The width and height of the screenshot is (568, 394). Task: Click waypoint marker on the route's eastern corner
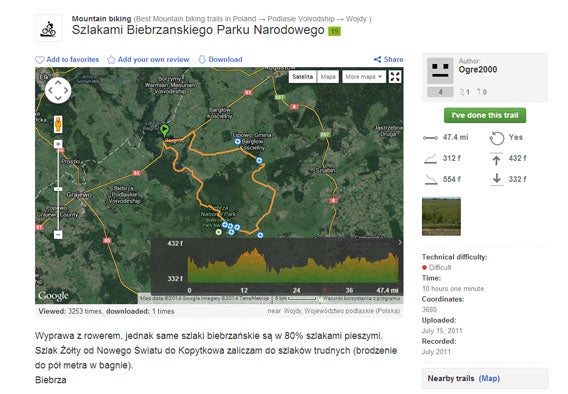coord(259,160)
